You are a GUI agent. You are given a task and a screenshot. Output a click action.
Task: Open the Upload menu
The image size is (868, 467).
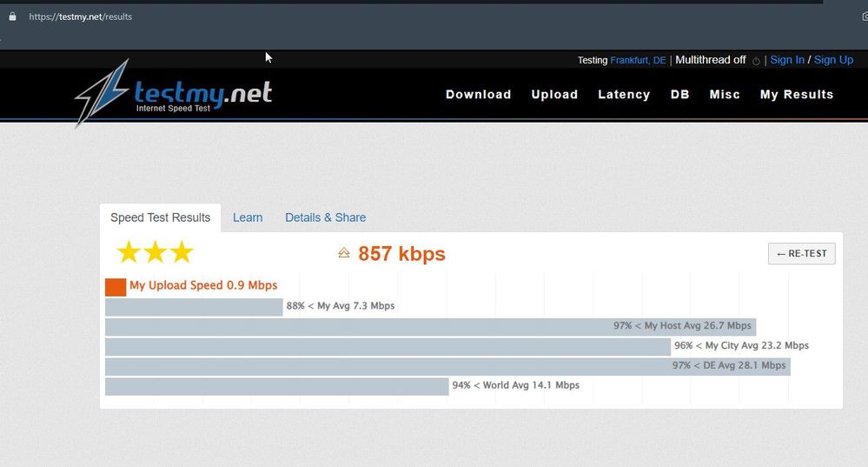pyautogui.click(x=554, y=95)
